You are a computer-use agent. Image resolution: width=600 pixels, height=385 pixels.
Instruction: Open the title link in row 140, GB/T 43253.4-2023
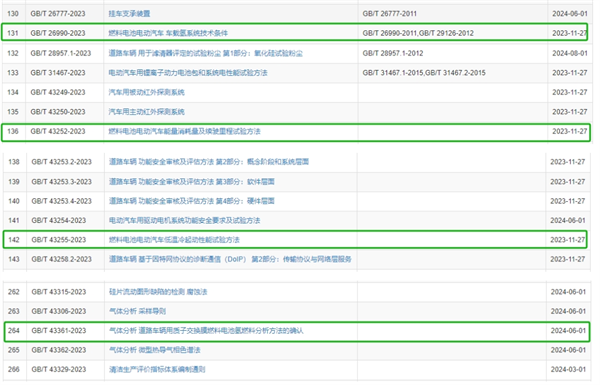click(191, 201)
